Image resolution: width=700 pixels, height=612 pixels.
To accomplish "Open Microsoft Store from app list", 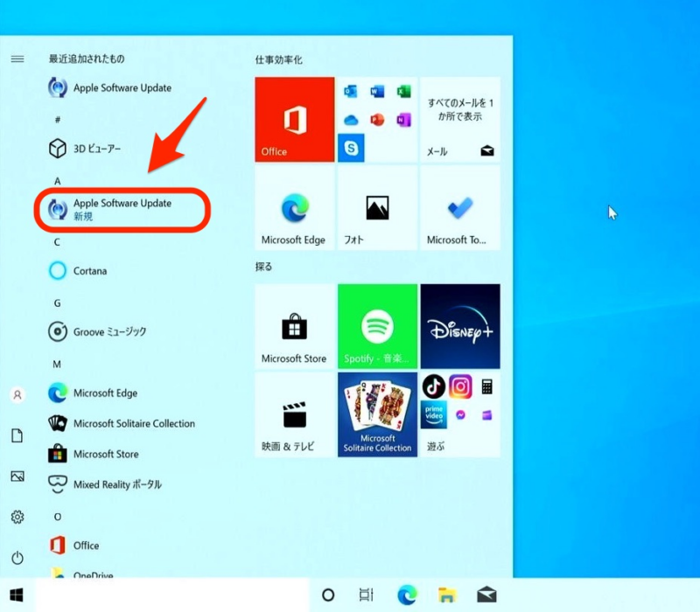I will [94, 454].
